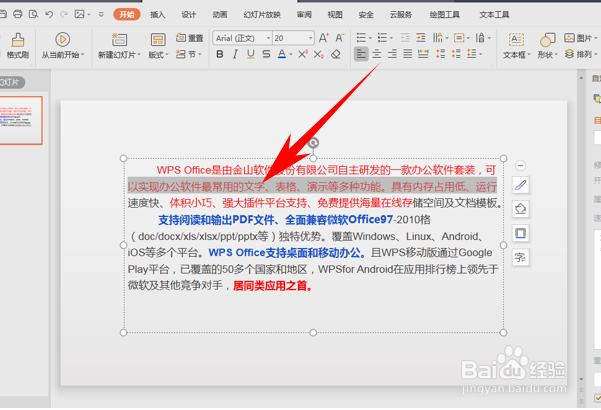Click the decrease indent icon
This screenshot has width=601, height=410.
click(405, 38)
